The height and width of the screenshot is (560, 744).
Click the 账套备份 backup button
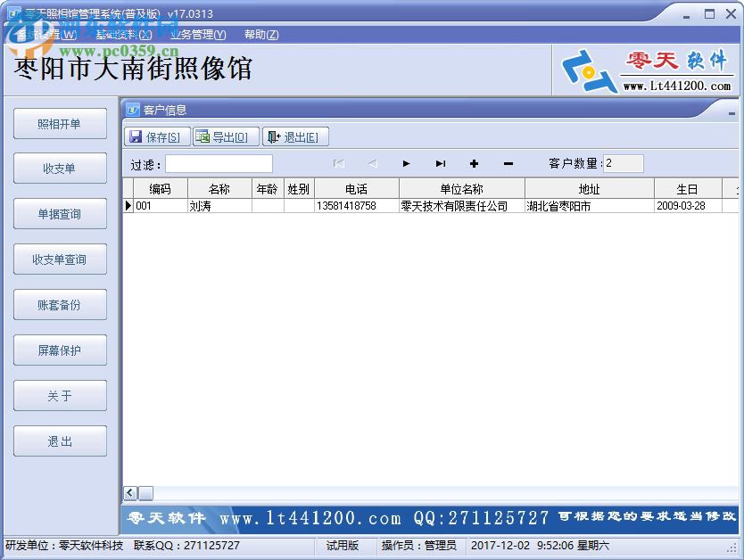60,305
